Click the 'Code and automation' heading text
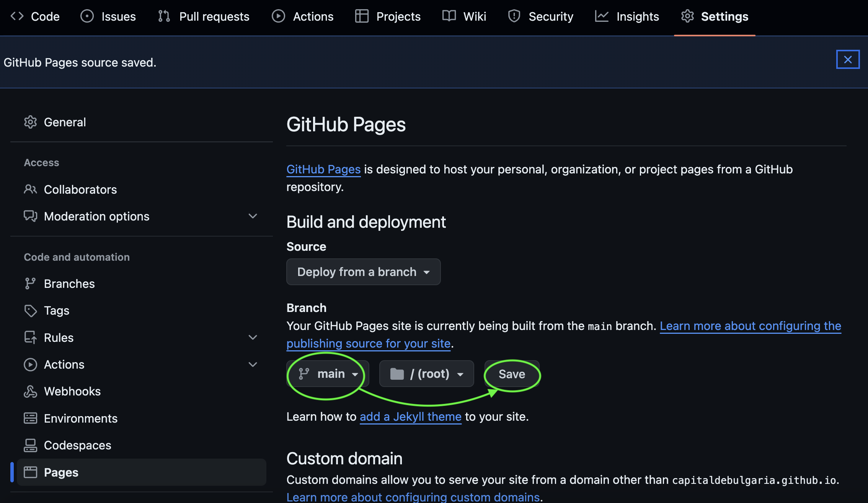The height and width of the screenshot is (503, 868). (77, 257)
